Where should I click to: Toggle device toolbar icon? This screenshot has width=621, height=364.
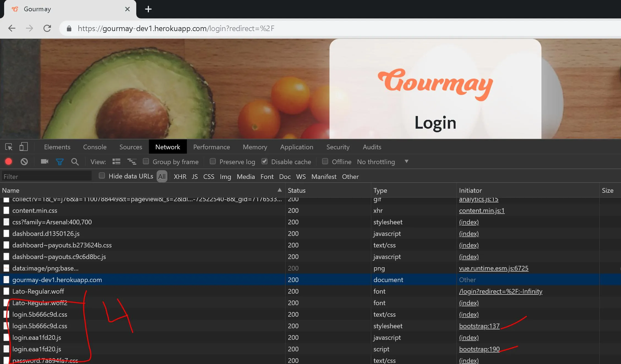(x=24, y=147)
